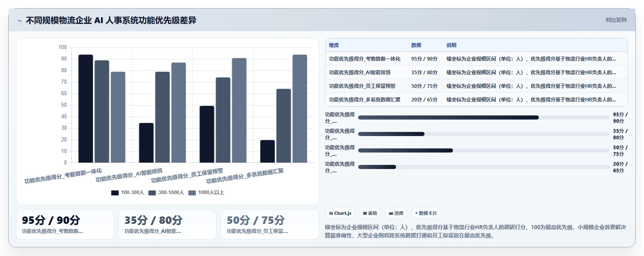This screenshot has width=644, height=256.
Task: Click the 说明 cell in the AI智能排班 row
Action: [x=531, y=73]
